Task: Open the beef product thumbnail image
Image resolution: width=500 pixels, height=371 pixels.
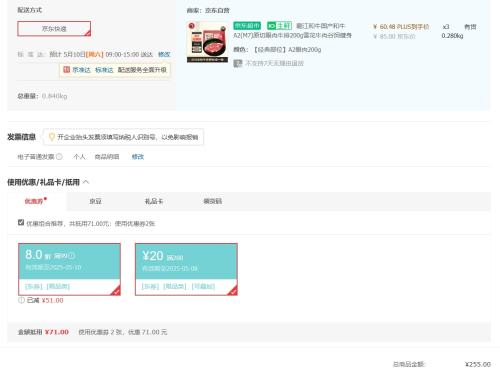Action: click(207, 42)
